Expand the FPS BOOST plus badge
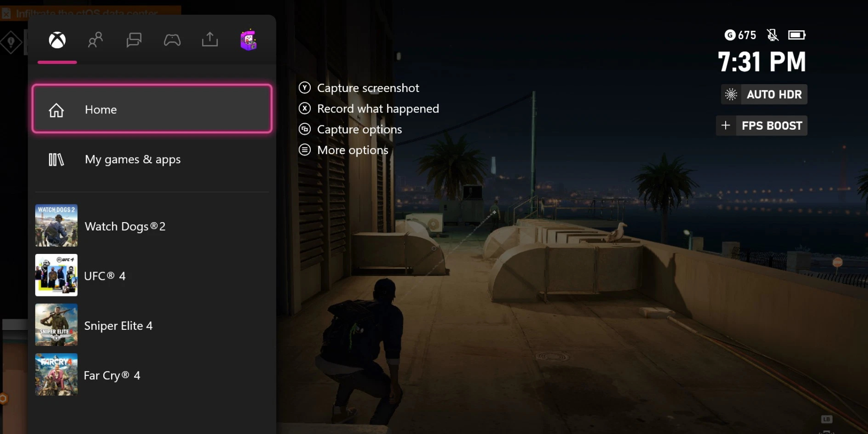The image size is (868, 434). click(x=762, y=125)
